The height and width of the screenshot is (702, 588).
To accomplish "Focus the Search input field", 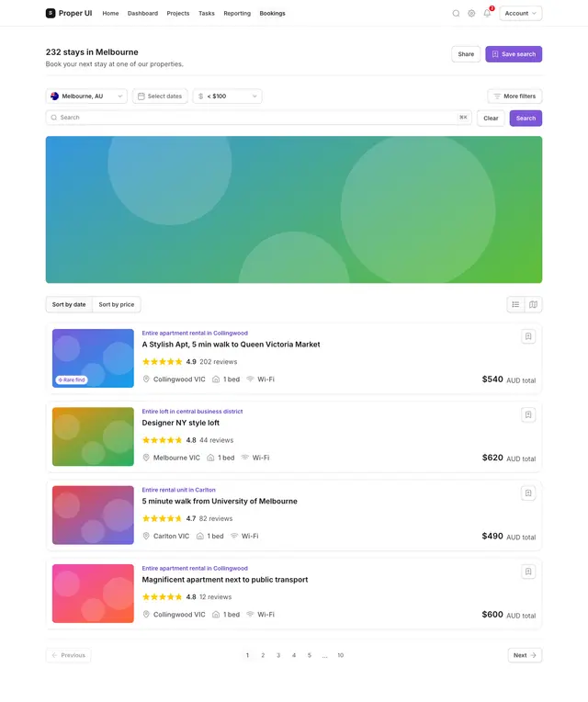I will tap(258, 118).
